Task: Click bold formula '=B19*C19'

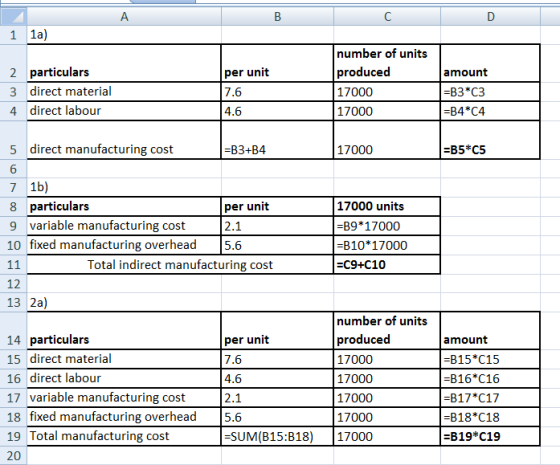Action: point(490,436)
